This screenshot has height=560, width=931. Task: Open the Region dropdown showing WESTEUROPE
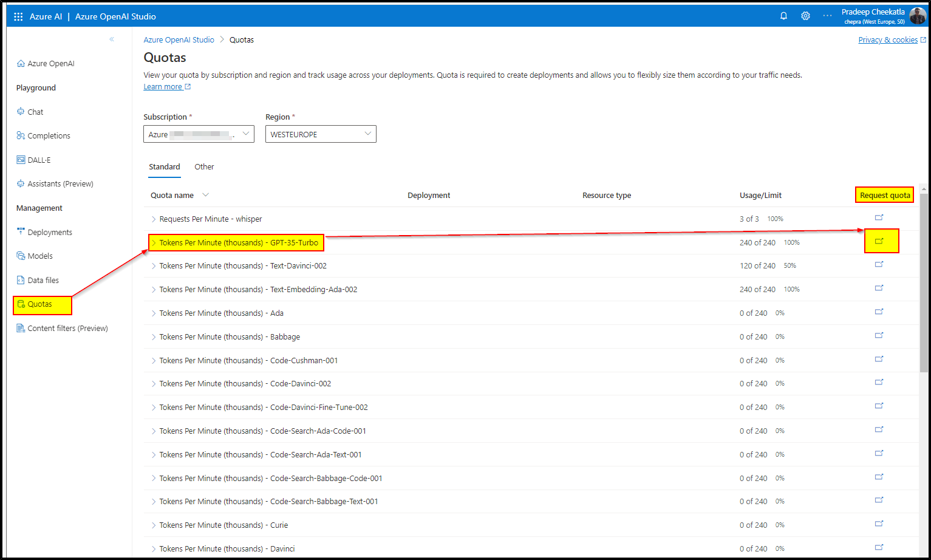click(321, 134)
